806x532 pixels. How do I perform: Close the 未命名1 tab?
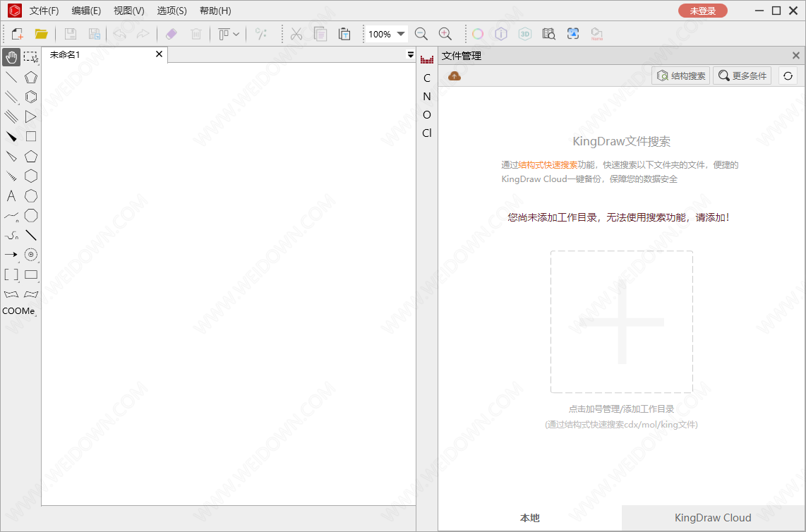tap(159, 54)
